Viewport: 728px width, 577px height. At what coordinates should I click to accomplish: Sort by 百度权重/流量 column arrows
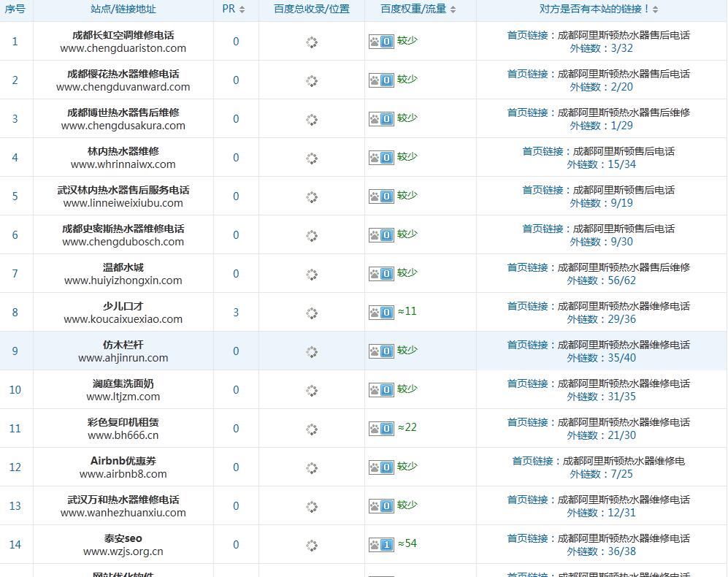453,9
